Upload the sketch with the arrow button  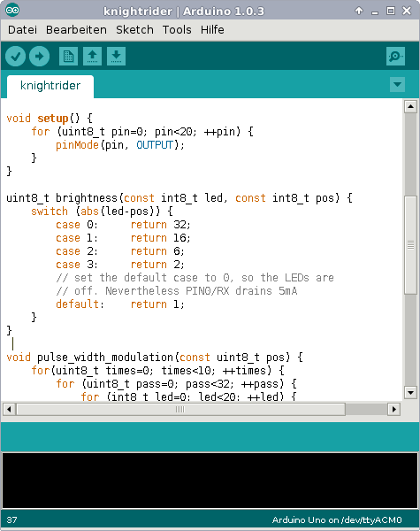point(39,57)
